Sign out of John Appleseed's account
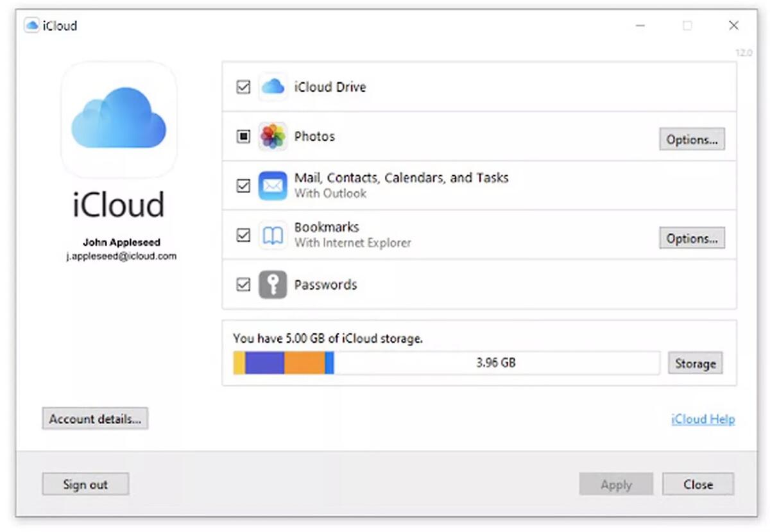 point(85,485)
